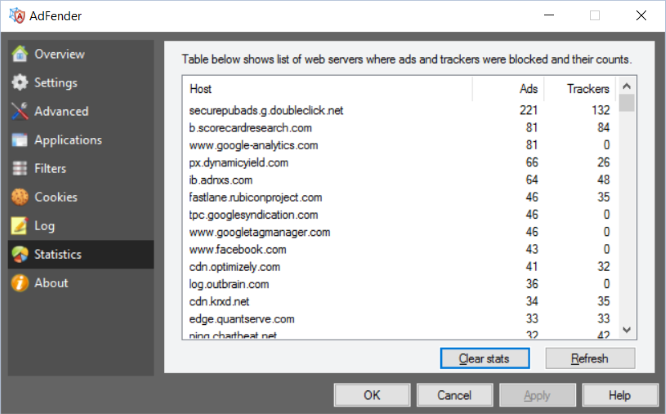Open the About section label
The width and height of the screenshot is (666, 414).
pyautogui.click(x=51, y=283)
